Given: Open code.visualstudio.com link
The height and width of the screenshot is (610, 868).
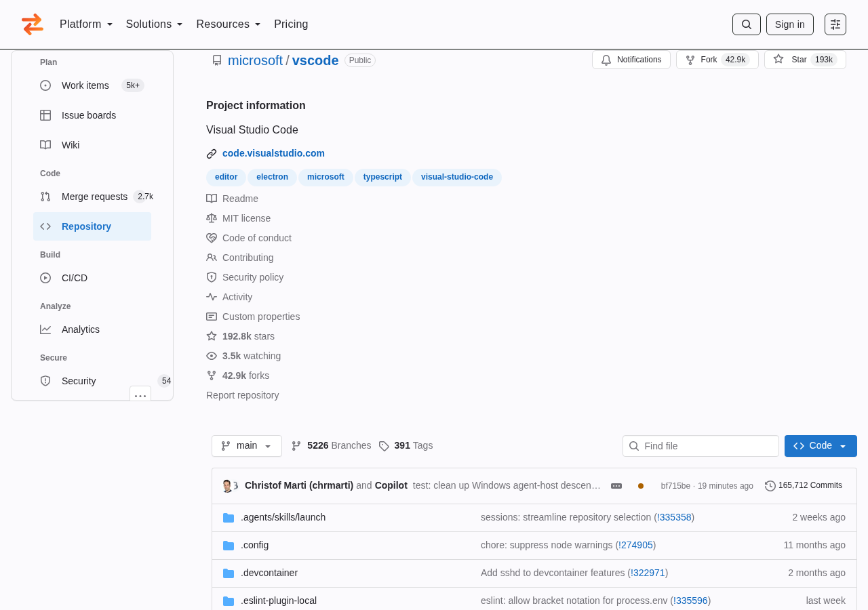Looking at the screenshot, I should click(x=273, y=153).
